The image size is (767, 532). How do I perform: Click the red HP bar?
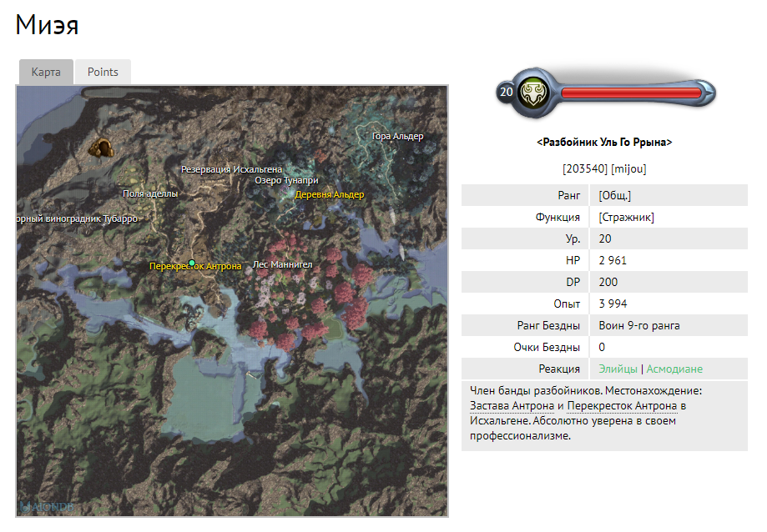pyautogui.click(x=631, y=93)
